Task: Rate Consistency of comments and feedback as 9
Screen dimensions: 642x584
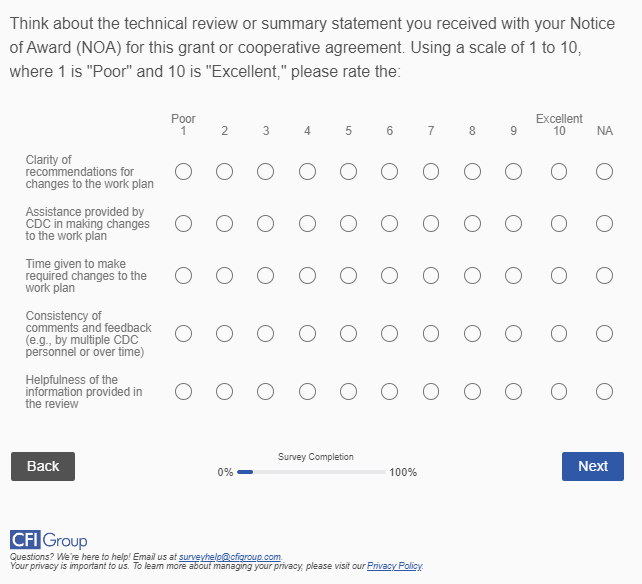Action: pos(513,333)
